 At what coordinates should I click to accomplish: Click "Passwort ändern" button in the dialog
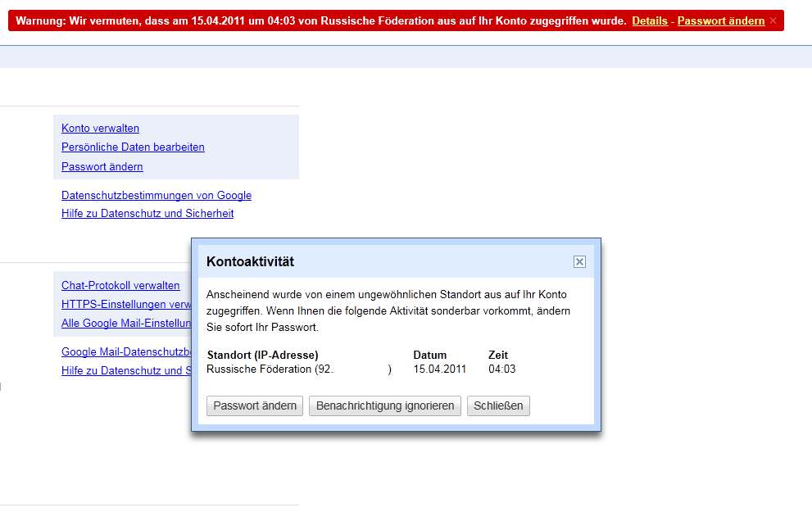click(x=254, y=406)
